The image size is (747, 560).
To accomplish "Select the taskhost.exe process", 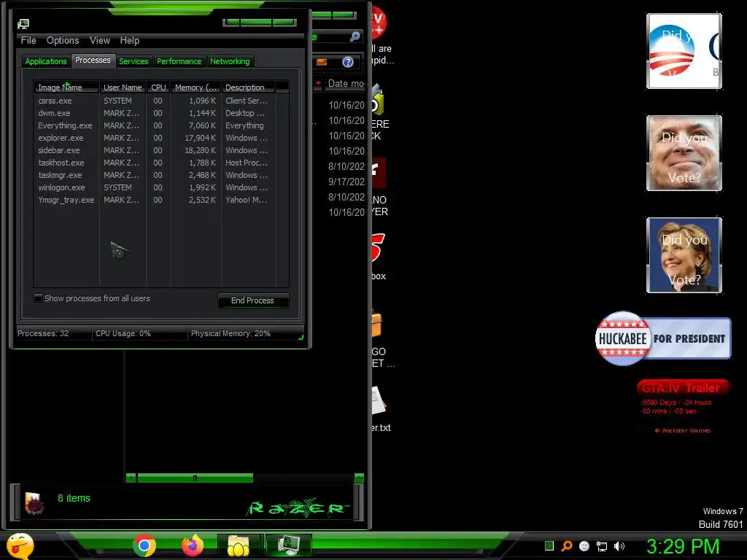I will 161,163.
